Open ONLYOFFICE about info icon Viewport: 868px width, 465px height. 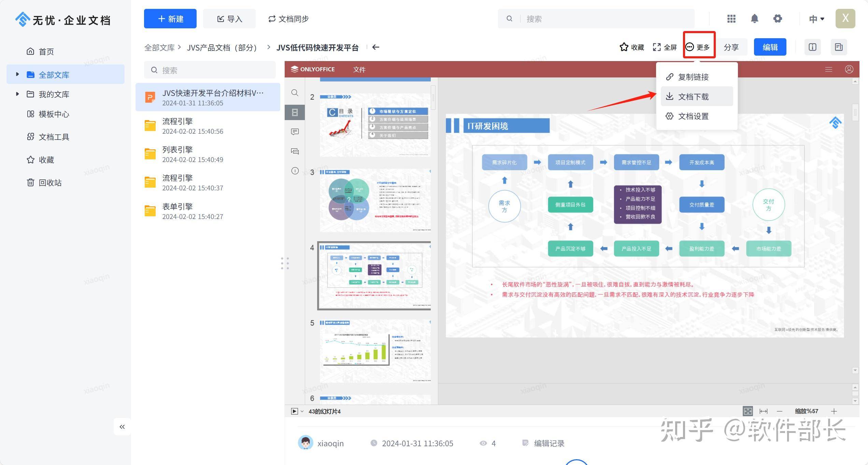point(295,171)
